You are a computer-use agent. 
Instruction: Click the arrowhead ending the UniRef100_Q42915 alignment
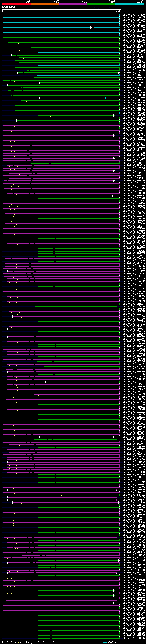pos(114,603)
